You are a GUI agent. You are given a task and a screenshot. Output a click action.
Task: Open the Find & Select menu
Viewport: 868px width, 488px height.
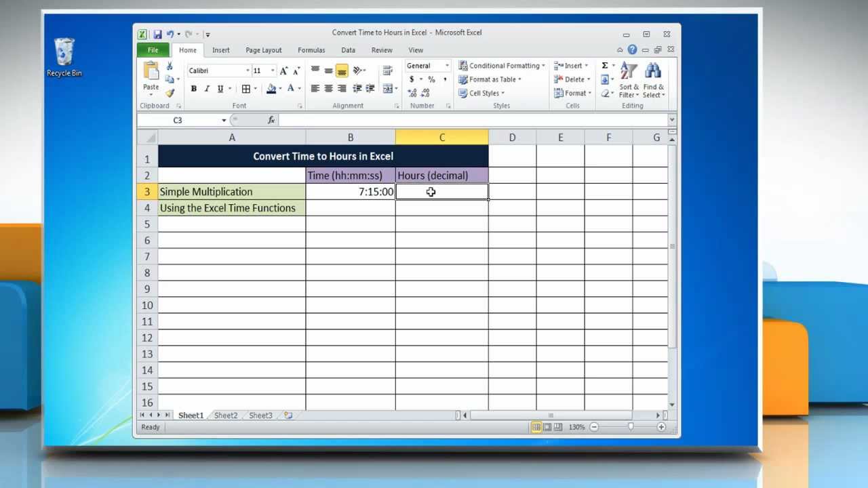click(654, 81)
